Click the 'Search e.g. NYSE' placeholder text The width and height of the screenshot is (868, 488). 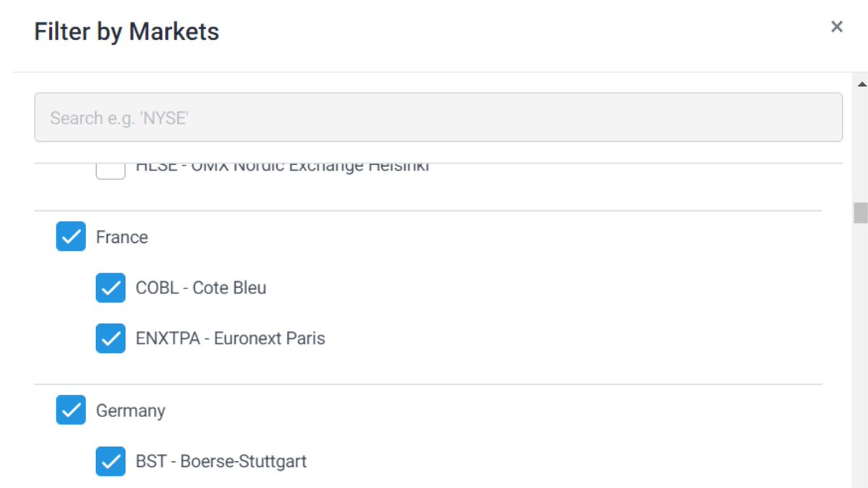119,118
